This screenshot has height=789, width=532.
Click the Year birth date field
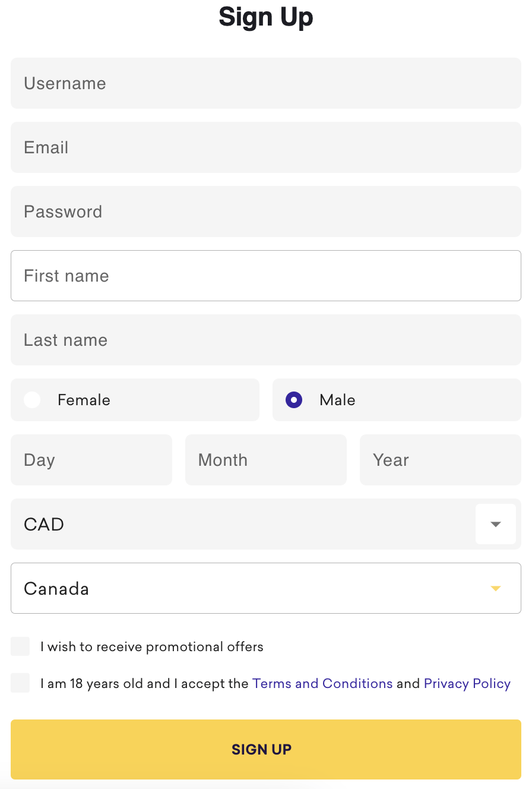click(x=440, y=460)
